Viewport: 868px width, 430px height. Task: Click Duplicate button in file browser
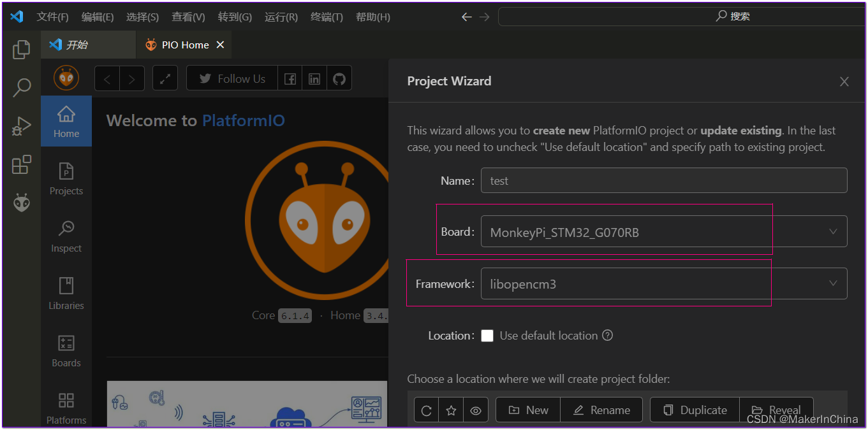point(695,410)
